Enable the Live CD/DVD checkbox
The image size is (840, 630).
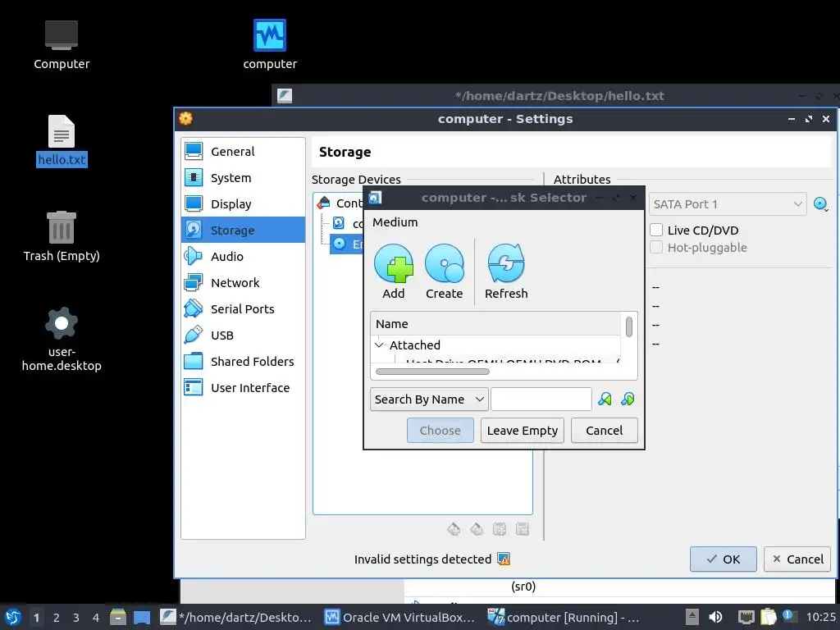[x=656, y=230]
